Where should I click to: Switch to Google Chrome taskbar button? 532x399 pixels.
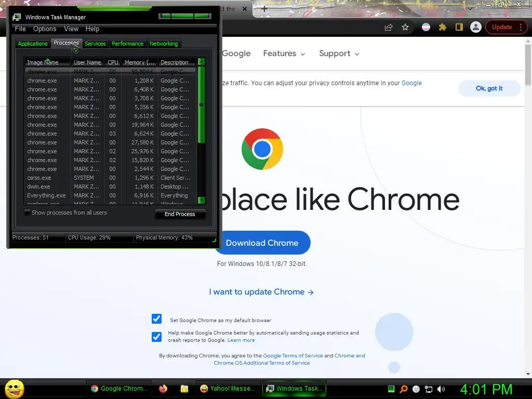tap(119, 389)
